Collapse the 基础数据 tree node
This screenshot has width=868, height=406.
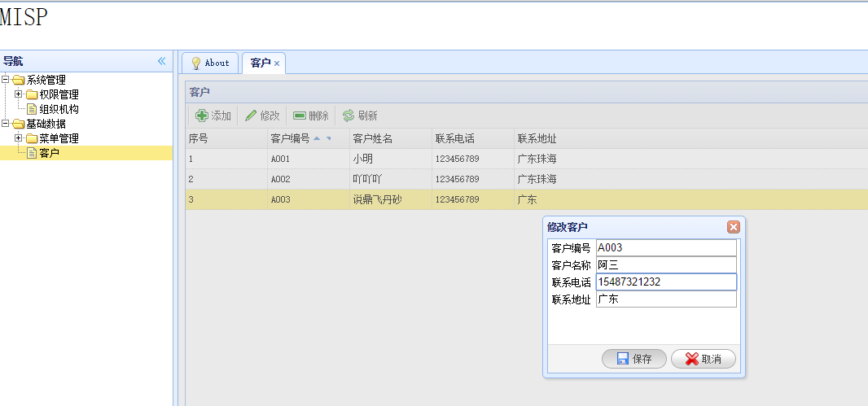click(x=6, y=124)
